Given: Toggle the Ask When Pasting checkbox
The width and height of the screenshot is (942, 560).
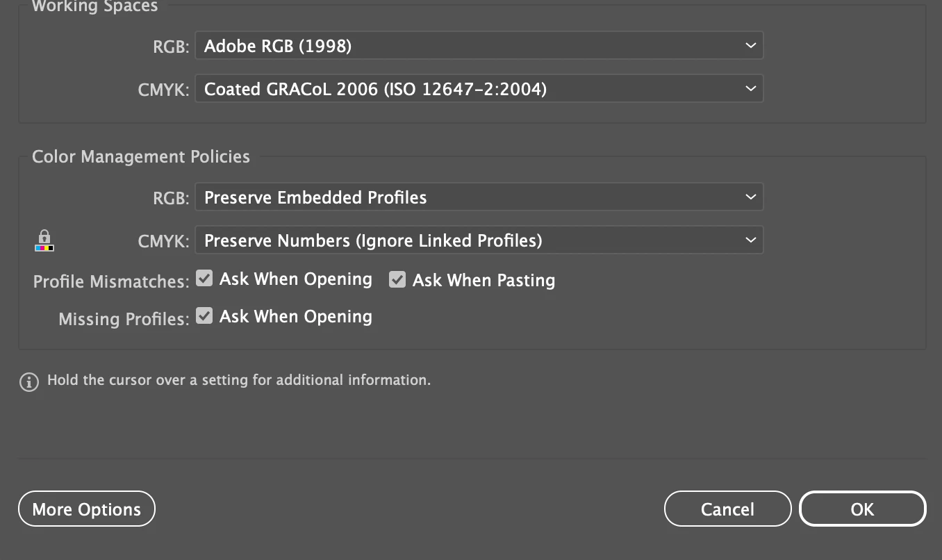Looking at the screenshot, I should point(397,279).
